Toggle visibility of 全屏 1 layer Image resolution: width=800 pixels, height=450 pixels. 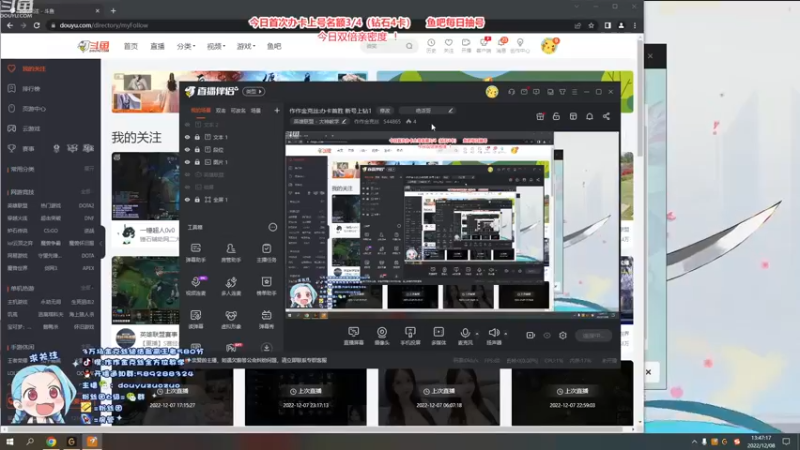click(x=187, y=200)
